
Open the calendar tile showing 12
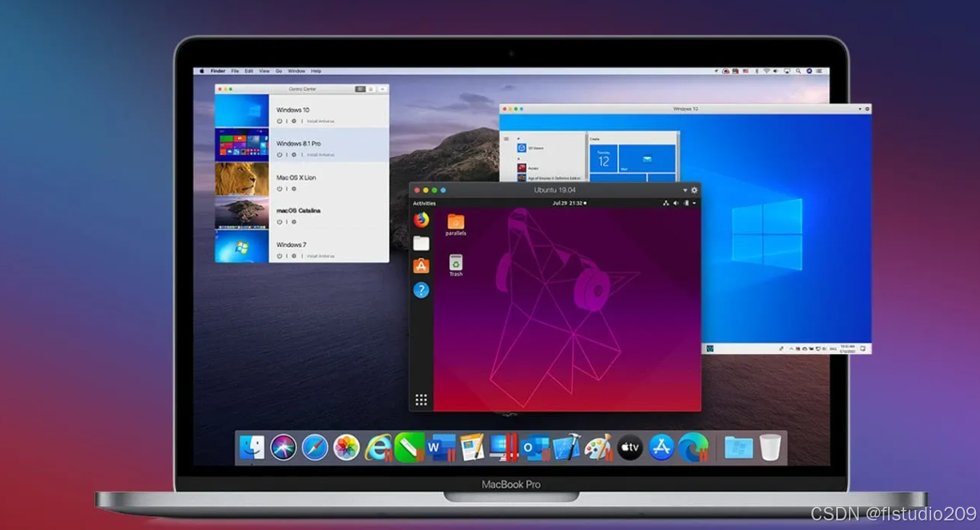(603, 159)
